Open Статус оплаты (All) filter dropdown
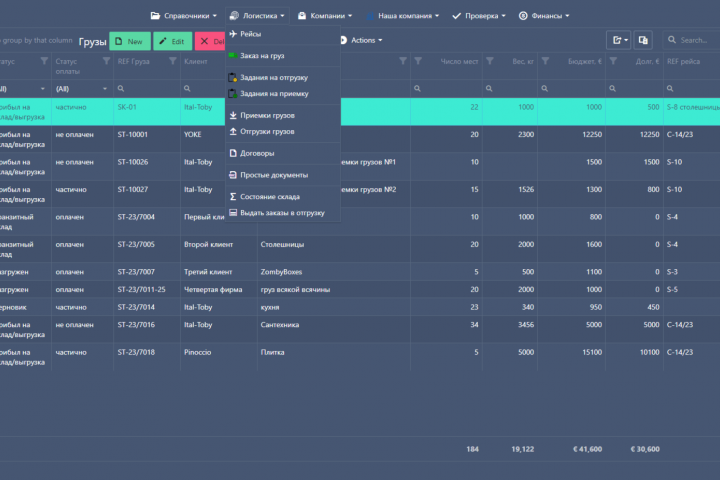The image size is (720, 480). [82, 89]
